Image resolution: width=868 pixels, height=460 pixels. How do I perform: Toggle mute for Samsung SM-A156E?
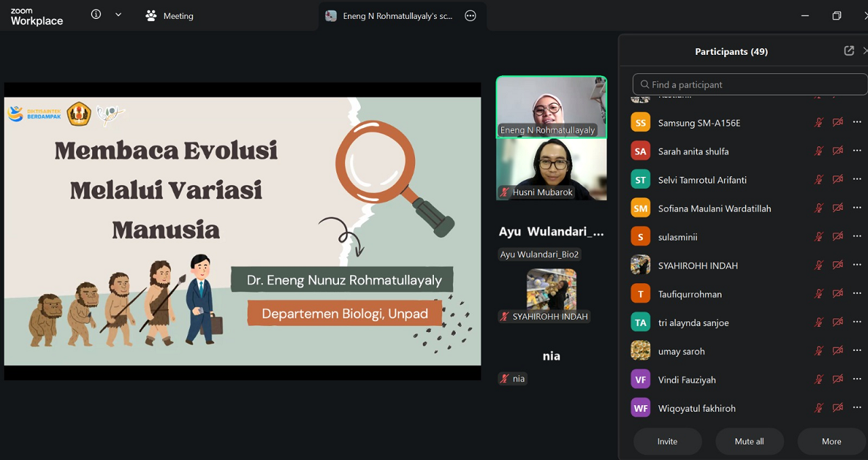pyautogui.click(x=819, y=123)
